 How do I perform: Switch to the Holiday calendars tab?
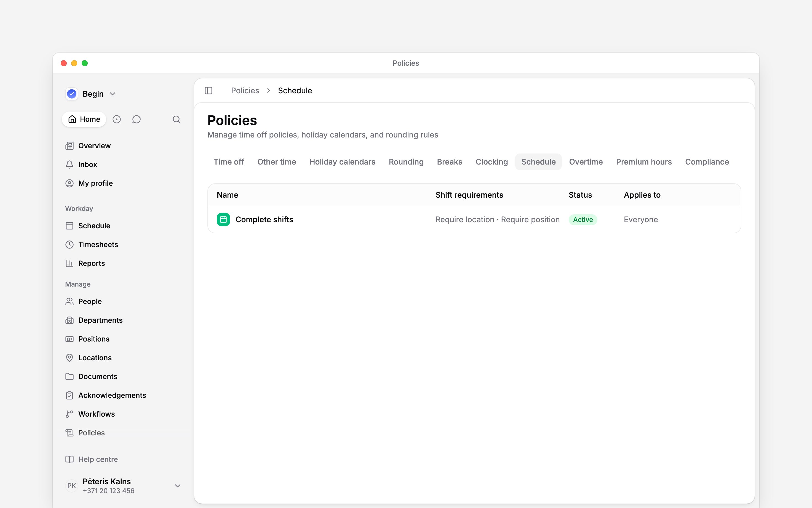pyautogui.click(x=342, y=162)
